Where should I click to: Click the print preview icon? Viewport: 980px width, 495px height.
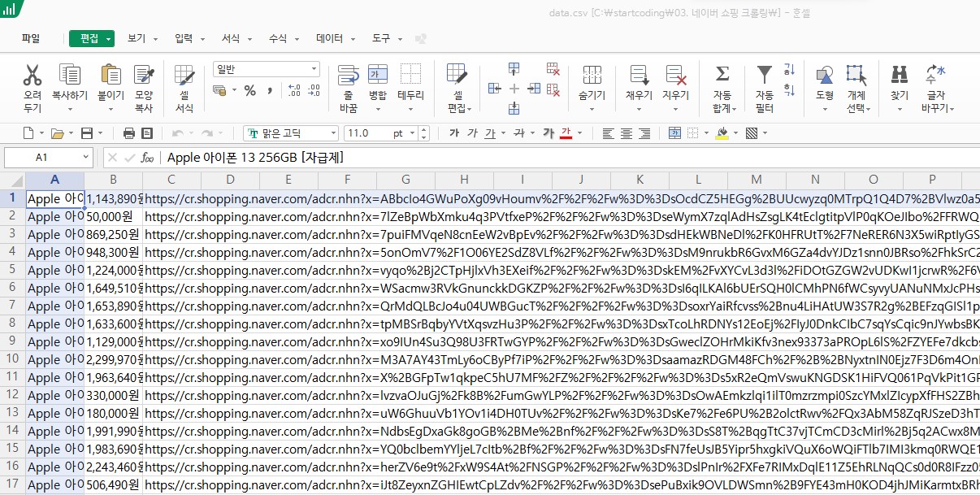tap(147, 133)
